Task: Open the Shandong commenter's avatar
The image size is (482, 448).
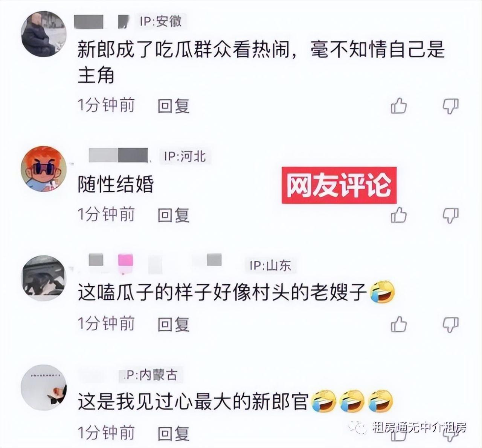Action: click(x=44, y=278)
